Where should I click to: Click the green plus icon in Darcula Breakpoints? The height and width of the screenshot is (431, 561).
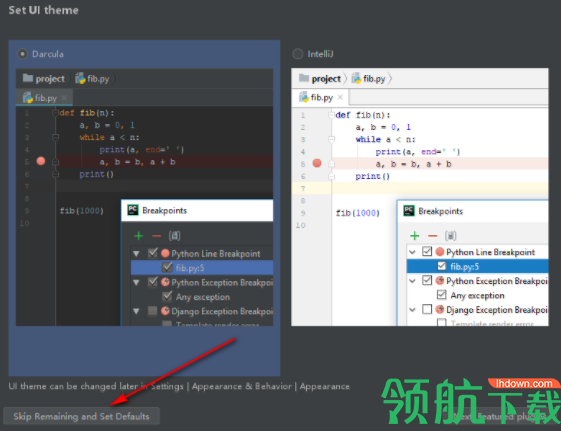pyautogui.click(x=138, y=236)
